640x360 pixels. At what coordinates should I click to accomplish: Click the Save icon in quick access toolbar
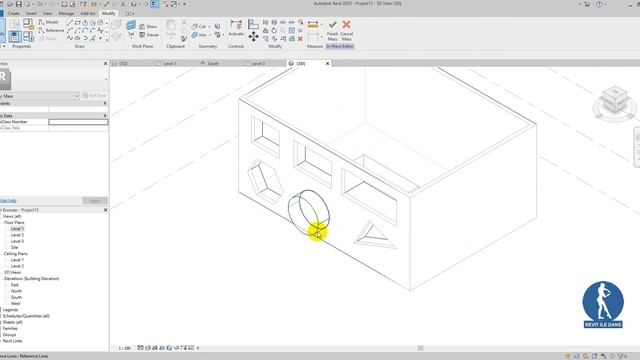(x=19, y=4)
